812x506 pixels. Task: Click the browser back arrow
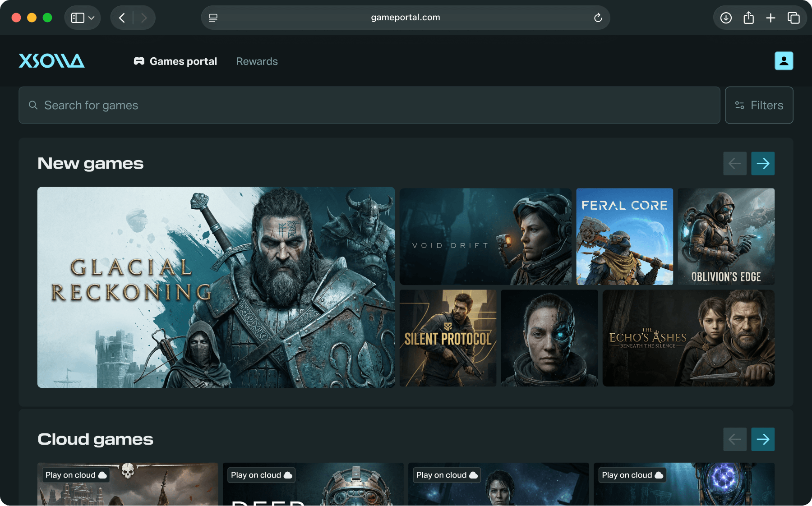(122, 18)
